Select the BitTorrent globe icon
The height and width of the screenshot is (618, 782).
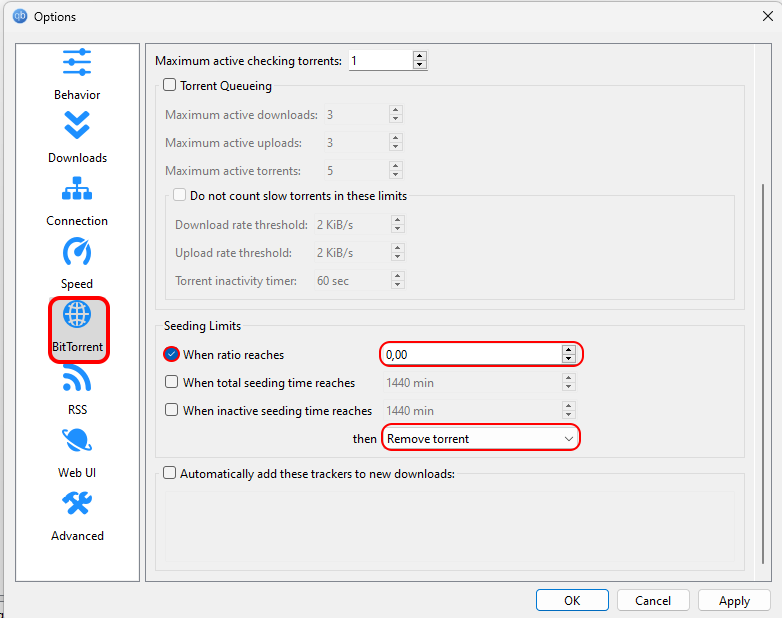point(77,315)
